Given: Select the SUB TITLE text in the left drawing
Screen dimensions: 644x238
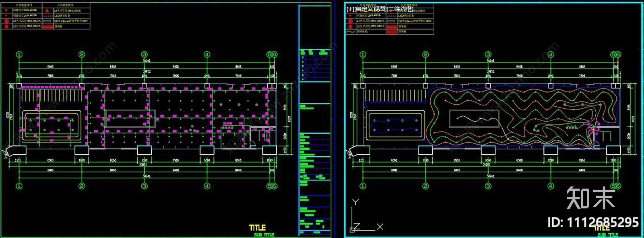Looking at the screenshot, I should click(x=264, y=234).
